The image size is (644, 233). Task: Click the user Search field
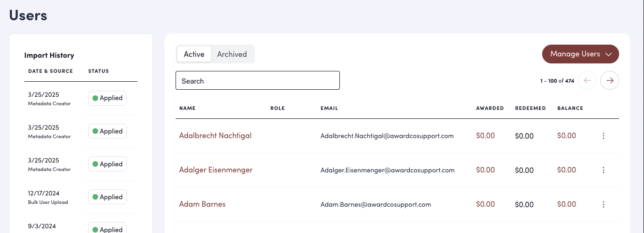(x=257, y=81)
